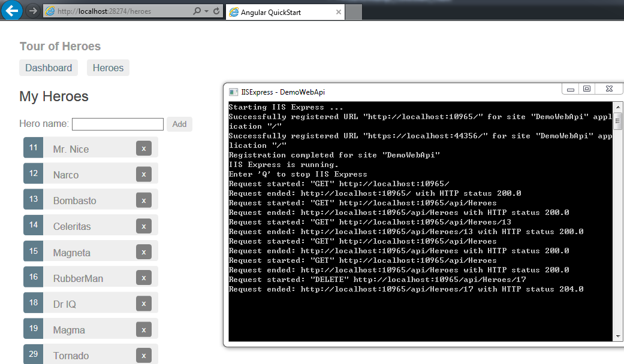Screen dimensions: 624x364
Task: Click the console scrollbar up arrow
Action: pyautogui.click(x=617, y=107)
